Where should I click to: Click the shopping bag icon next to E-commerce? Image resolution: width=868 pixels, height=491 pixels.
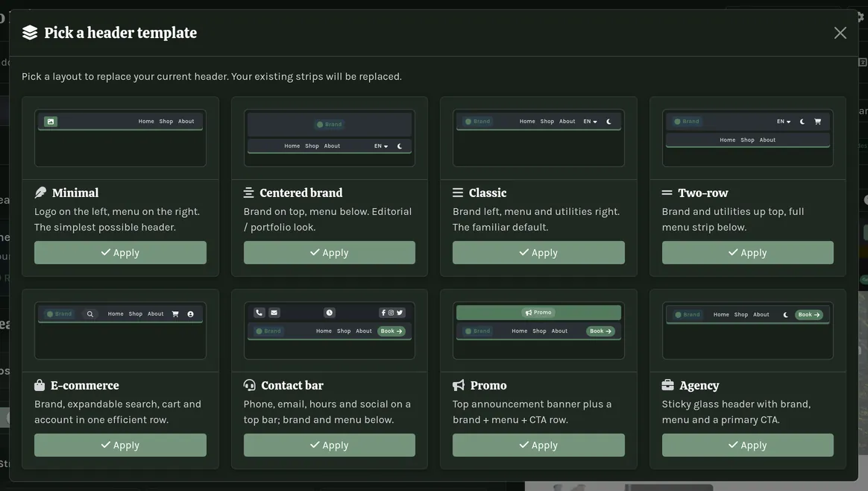pyautogui.click(x=40, y=385)
